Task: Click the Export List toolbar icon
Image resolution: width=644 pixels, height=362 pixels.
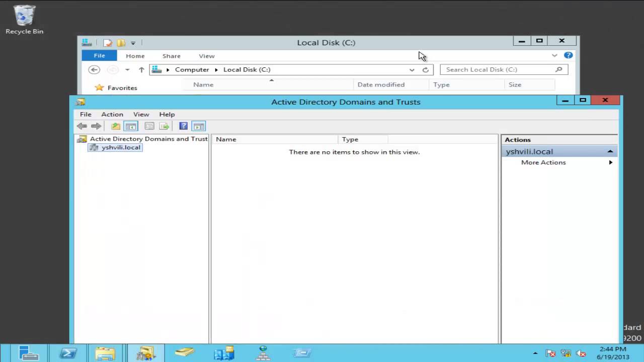Action: tap(164, 126)
